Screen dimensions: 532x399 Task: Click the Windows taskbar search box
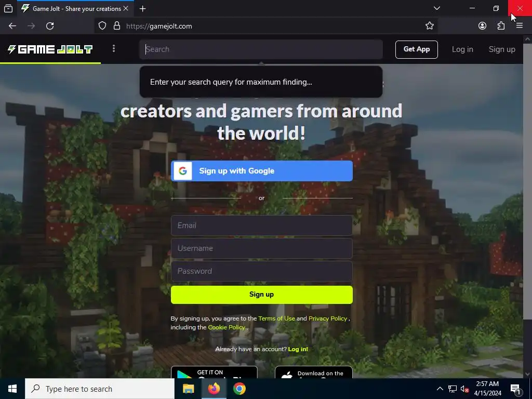(x=100, y=389)
